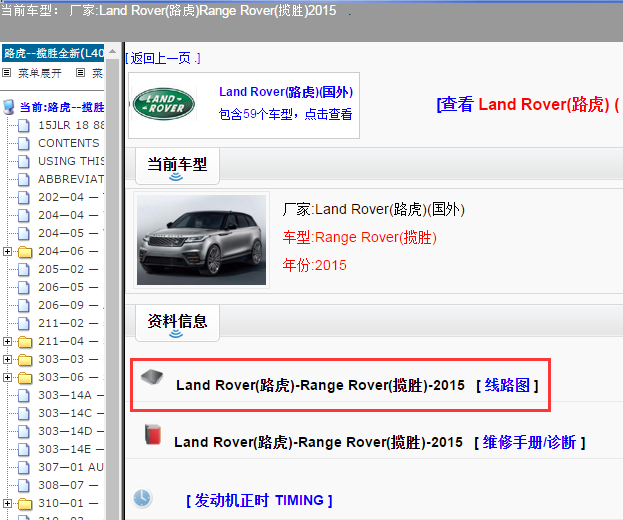Click blue chevron under 当前车型 heading
Viewport: 623px width, 520px height.
(x=176, y=177)
